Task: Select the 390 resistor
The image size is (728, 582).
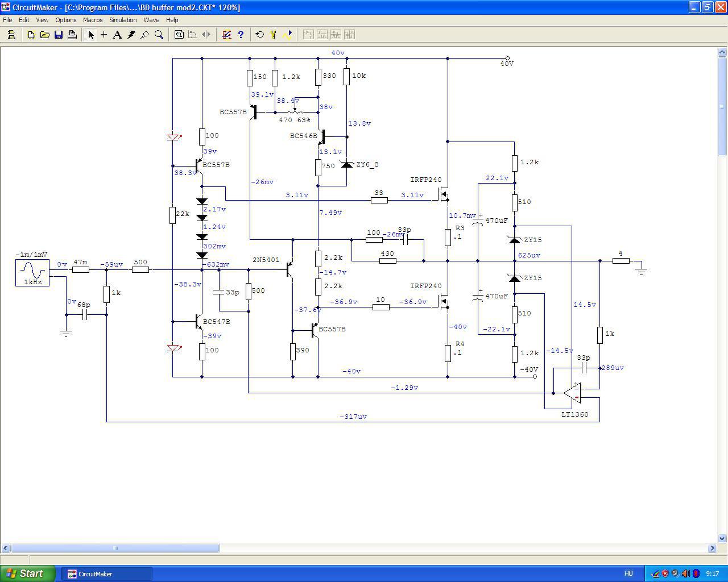Action: pyautogui.click(x=293, y=352)
